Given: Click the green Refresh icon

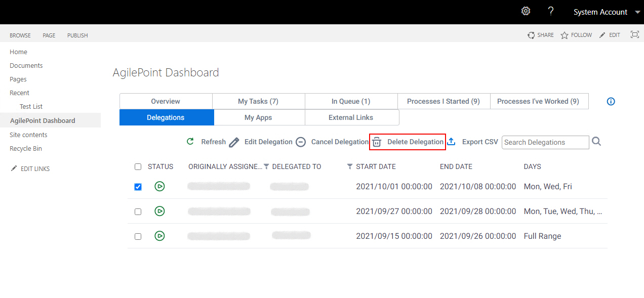Looking at the screenshot, I should (x=190, y=142).
